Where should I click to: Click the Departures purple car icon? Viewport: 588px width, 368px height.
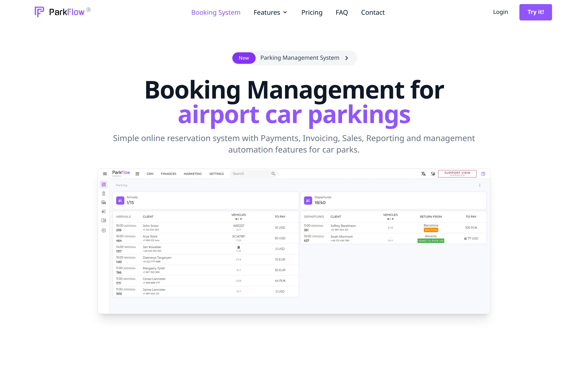308,201
